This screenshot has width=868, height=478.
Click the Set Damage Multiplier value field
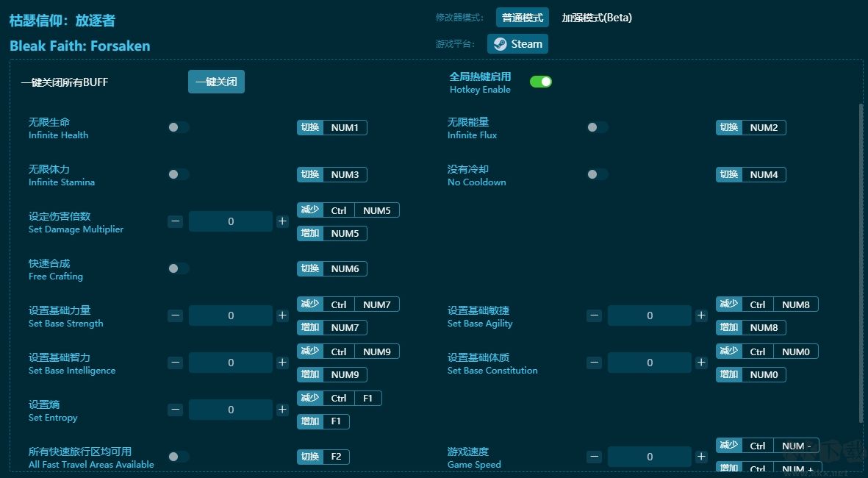tap(231, 221)
